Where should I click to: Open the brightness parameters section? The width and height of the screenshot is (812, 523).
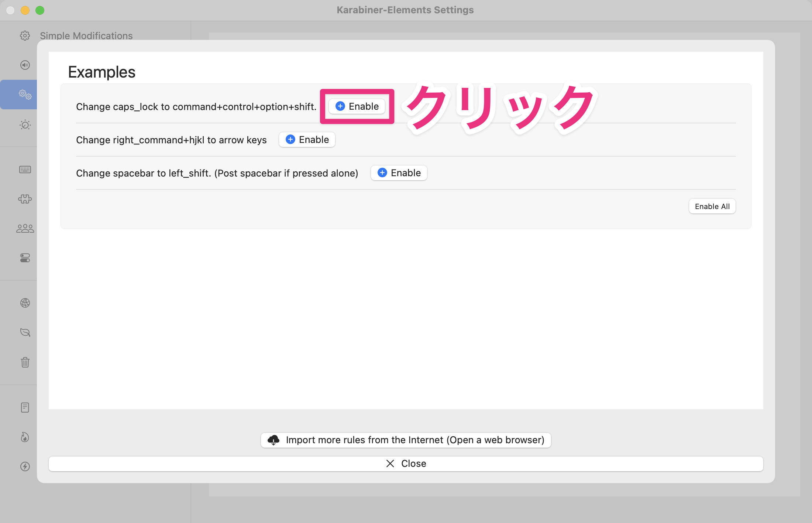pyautogui.click(x=25, y=125)
